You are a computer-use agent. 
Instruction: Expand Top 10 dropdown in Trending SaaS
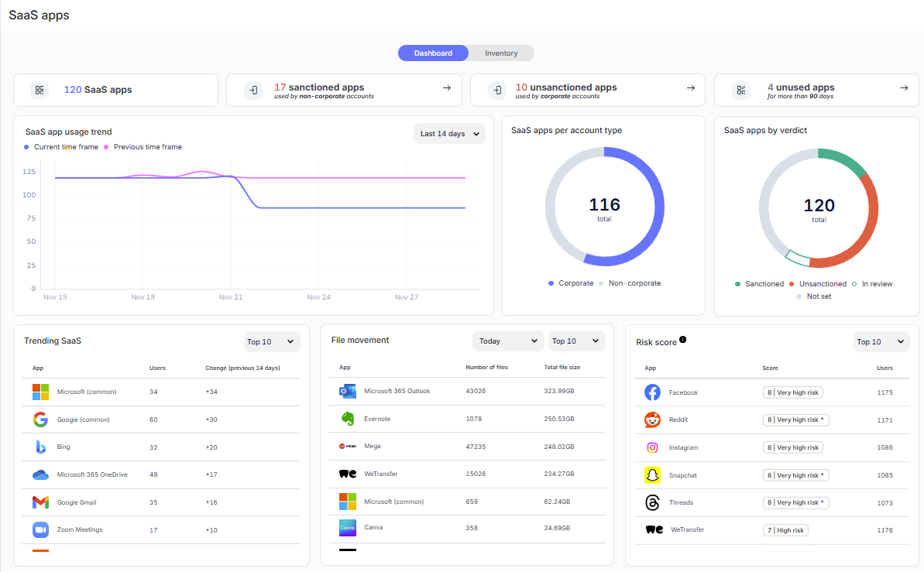pos(270,341)
